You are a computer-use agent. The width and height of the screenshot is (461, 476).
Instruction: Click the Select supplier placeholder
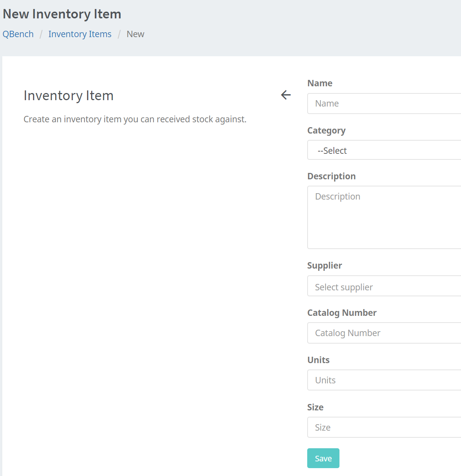point(344,286)
